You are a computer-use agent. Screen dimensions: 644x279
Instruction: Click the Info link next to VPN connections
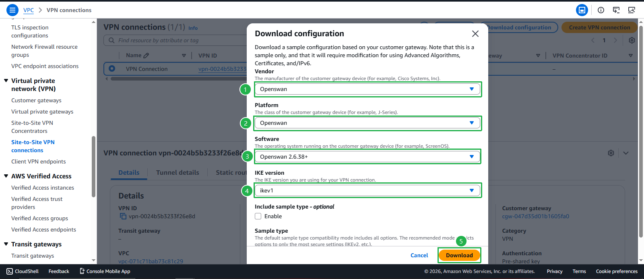[193, 28]
